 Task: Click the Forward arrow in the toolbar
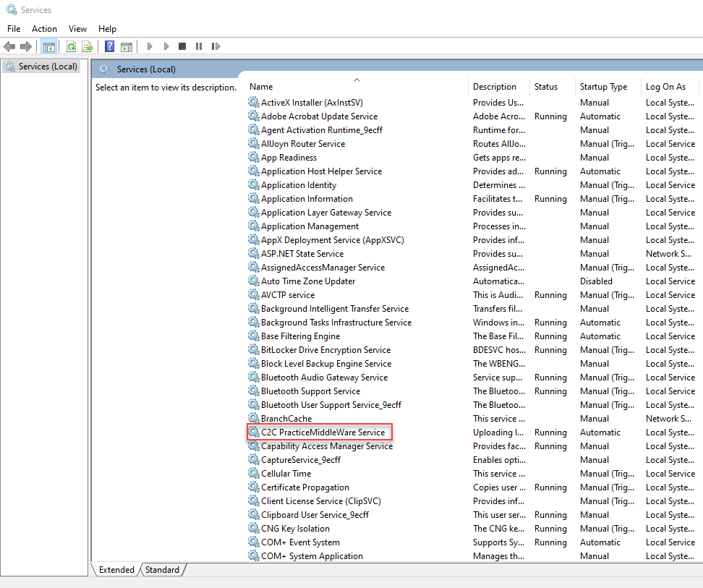click(x=26, y=46)
